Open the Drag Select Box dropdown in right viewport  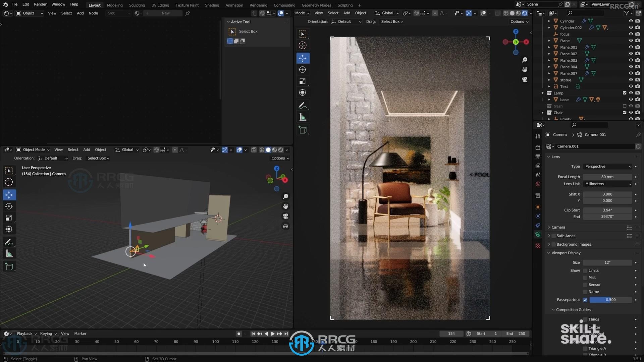click(392, 21)
